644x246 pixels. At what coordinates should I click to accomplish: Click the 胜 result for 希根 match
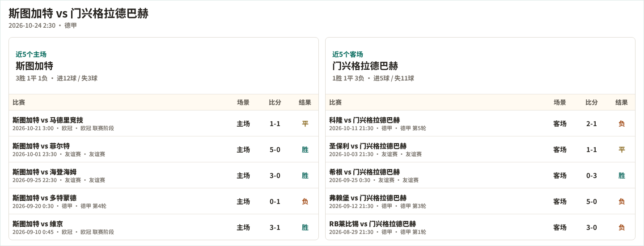tap(622, 175)
